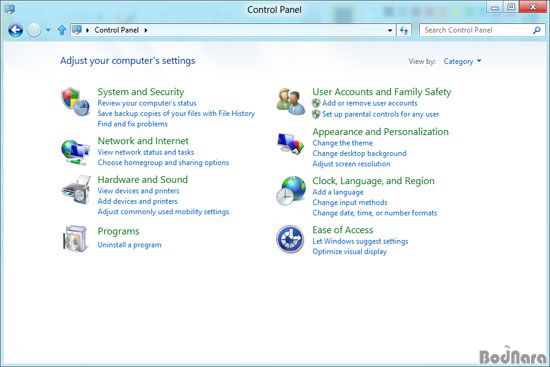Open Change date, time, or number formats
The image size is (550, 367).
pos(375,213)
